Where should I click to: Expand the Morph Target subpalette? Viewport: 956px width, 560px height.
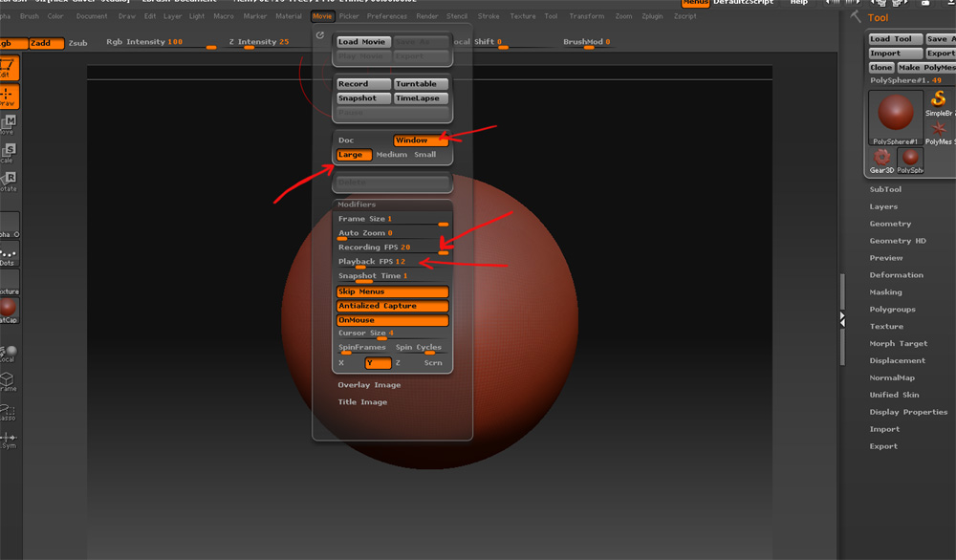[898, 343]
